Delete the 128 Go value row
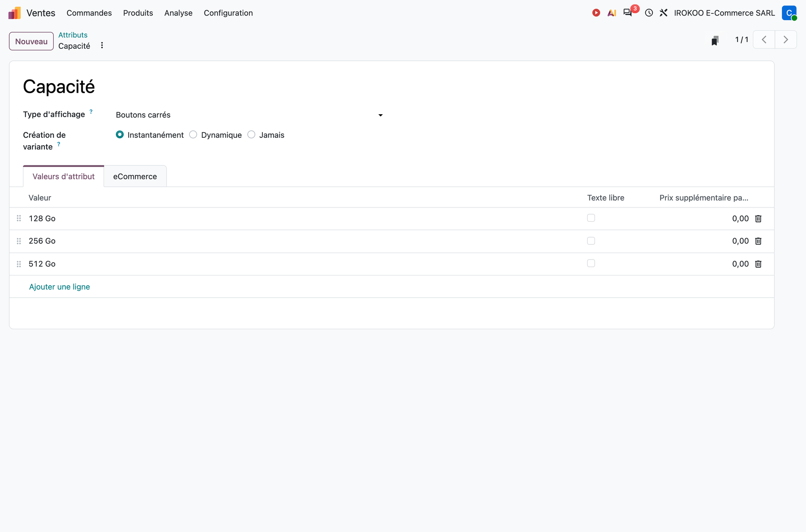Screen dimensions: 806x532 (758, 219)
